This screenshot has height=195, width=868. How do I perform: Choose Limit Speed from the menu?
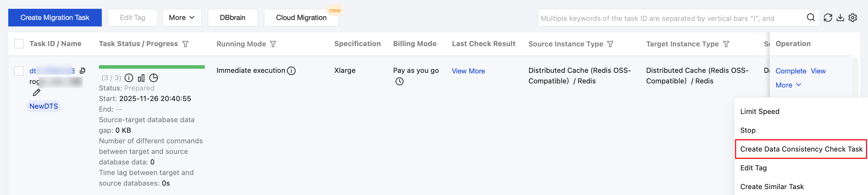pos(759,111)
